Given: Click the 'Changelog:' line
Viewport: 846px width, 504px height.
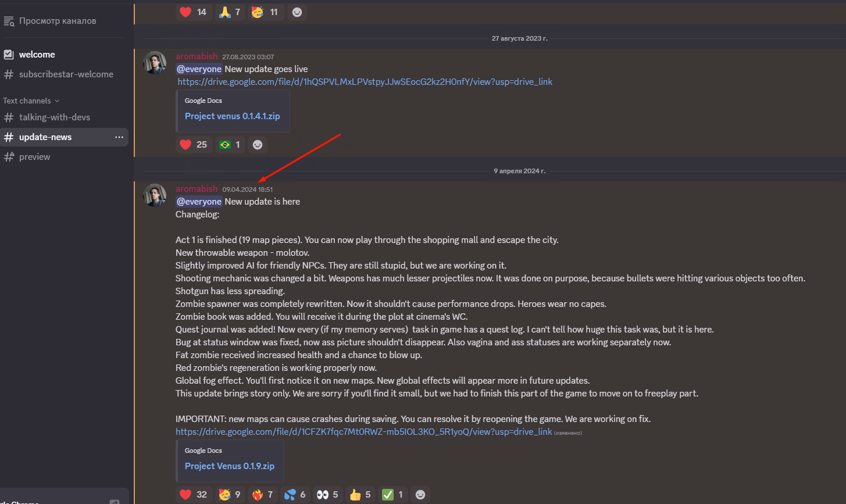Looking at the screenshot, I should point(198,215).
